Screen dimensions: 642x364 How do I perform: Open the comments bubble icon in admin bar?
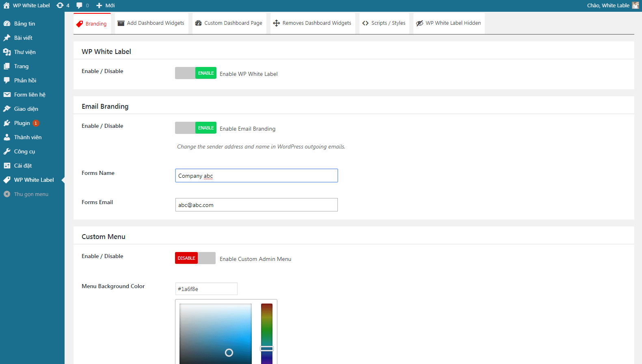click(x=79, y=5)
